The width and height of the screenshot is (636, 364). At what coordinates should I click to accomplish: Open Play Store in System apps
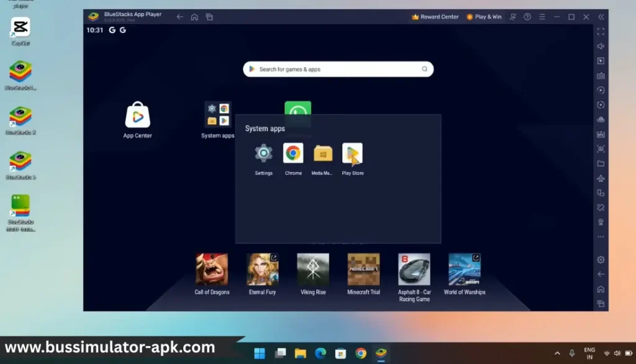click(x=352, y=153)
